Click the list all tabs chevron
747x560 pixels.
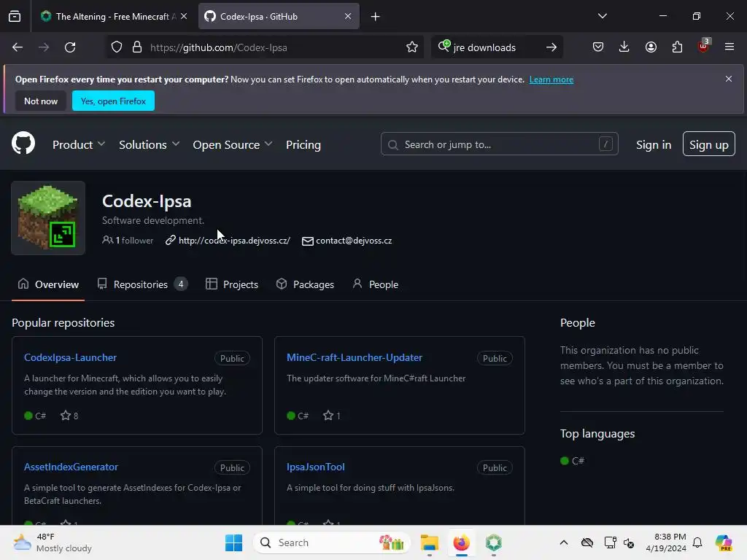(x=603, y=16)
